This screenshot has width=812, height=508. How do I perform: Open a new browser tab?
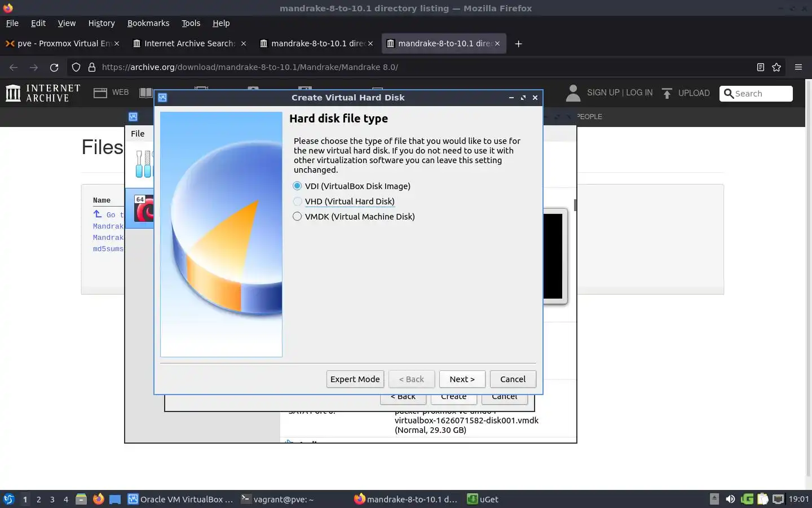click(x=519, y=43)
